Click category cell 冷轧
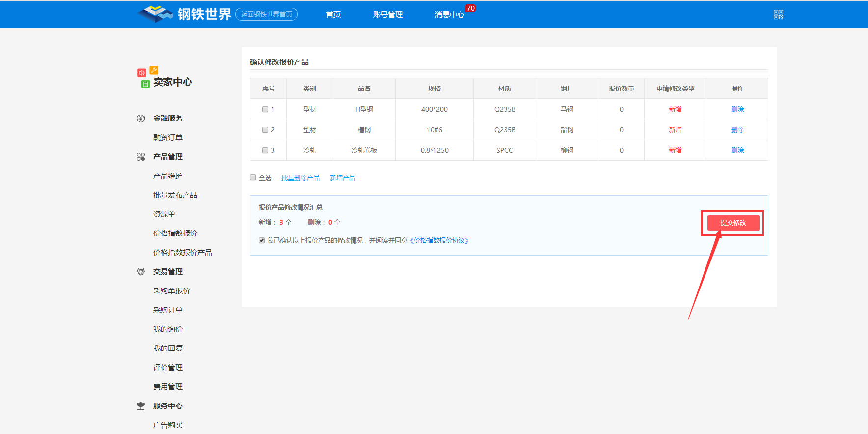Screen dimensions: 868x434 (310, 150)
